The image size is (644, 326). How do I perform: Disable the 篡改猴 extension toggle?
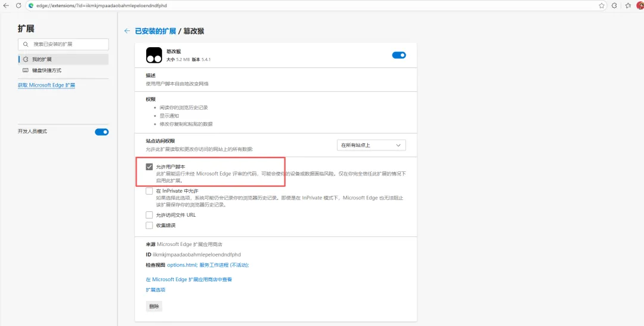pos(399,55)
